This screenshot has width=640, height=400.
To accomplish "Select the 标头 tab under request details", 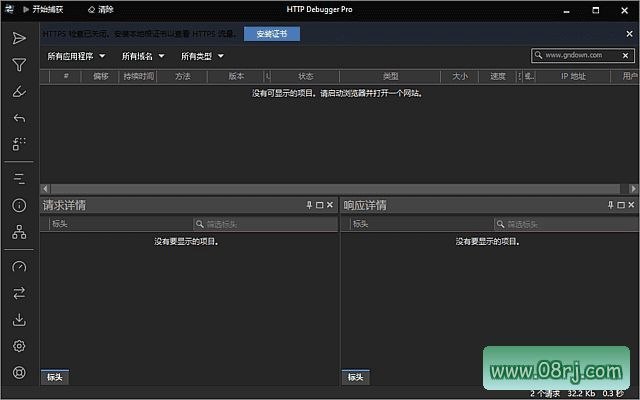I will click(x=55, y=377).
